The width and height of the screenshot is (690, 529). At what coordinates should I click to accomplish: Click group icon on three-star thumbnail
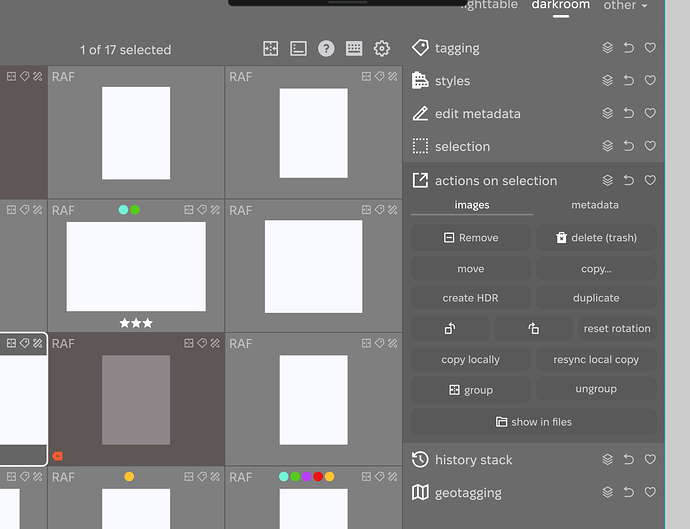(189, 210)
